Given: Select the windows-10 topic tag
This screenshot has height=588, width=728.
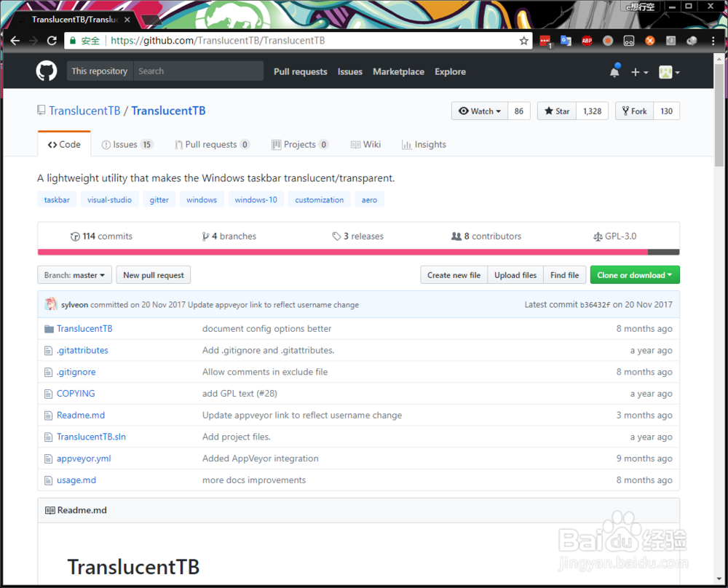Looking at the screenshot, I should coord(256,199).
